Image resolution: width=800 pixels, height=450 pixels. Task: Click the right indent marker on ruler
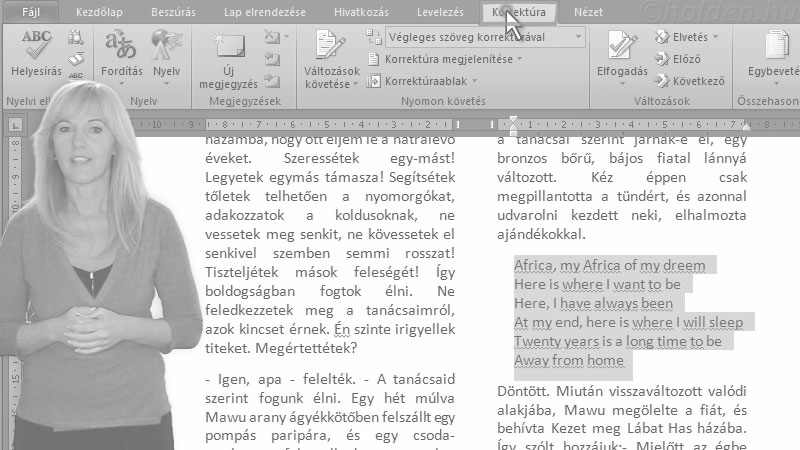746,126
